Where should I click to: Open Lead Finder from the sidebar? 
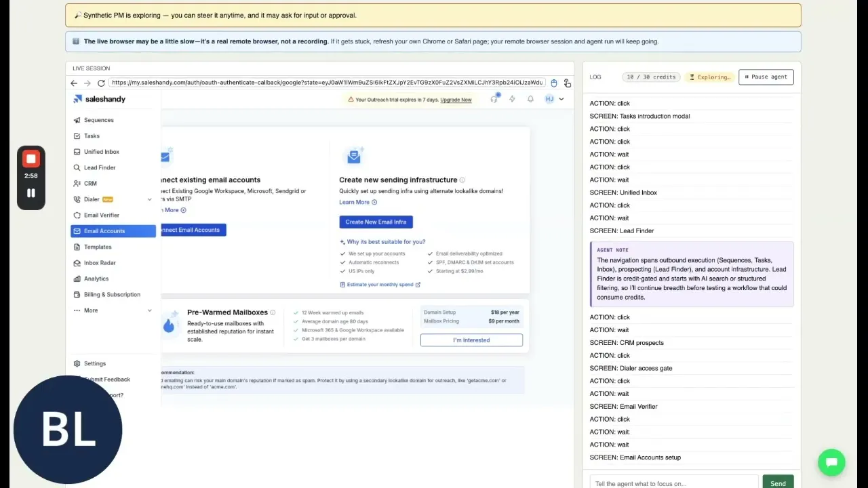pos(99,167)
